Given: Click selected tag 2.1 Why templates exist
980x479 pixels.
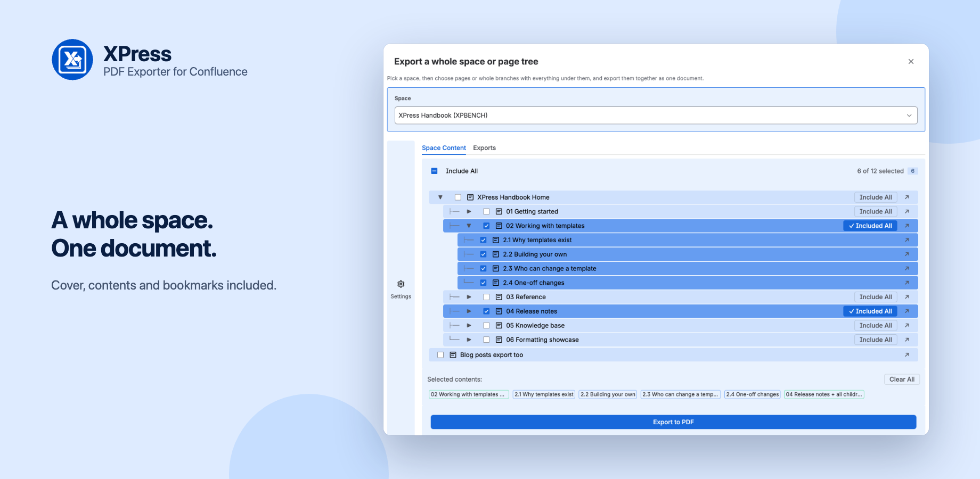Looking at the screenshot, I should pyautogui.click(x=544, y=394).
